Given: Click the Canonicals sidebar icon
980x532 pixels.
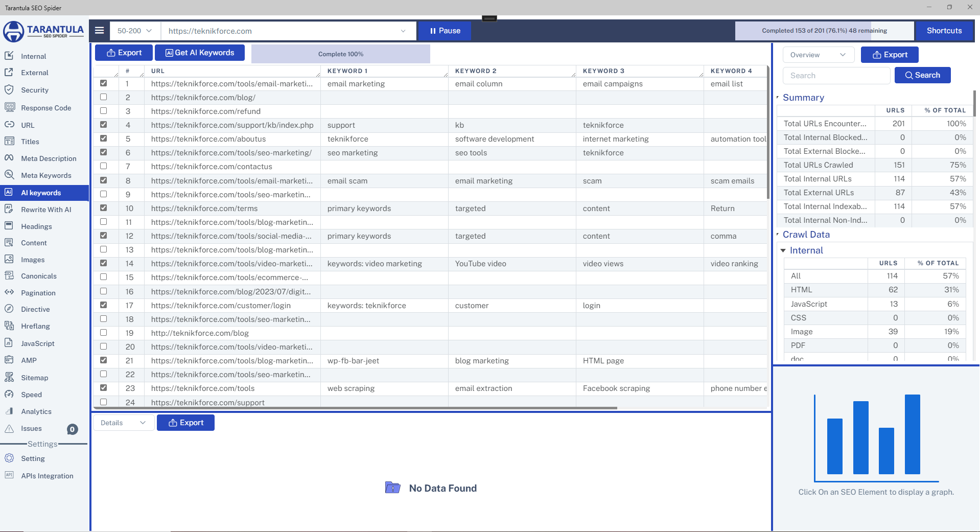Looking at the screenshot, I should (x=9, y=276).
